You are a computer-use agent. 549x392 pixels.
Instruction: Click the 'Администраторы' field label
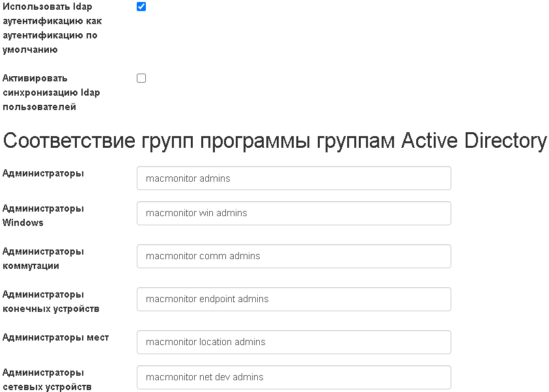click(43, 173)
